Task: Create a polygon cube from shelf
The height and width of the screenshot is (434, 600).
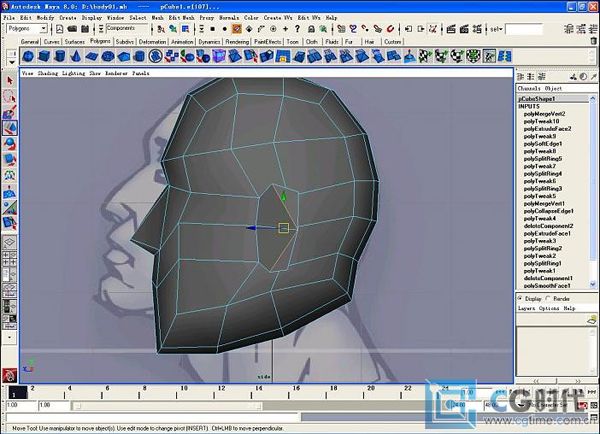Action: [x=44, y=57]
